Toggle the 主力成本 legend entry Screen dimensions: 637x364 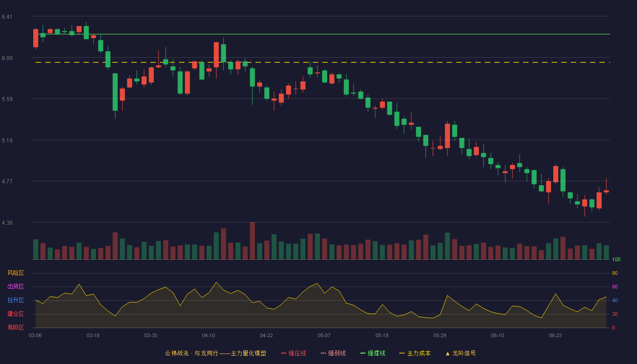pos(415,353)
